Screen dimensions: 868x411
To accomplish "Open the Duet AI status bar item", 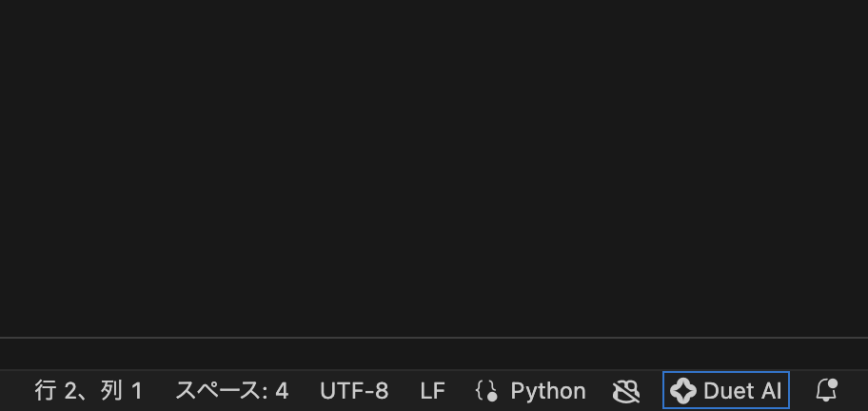I will click(726, 390).
